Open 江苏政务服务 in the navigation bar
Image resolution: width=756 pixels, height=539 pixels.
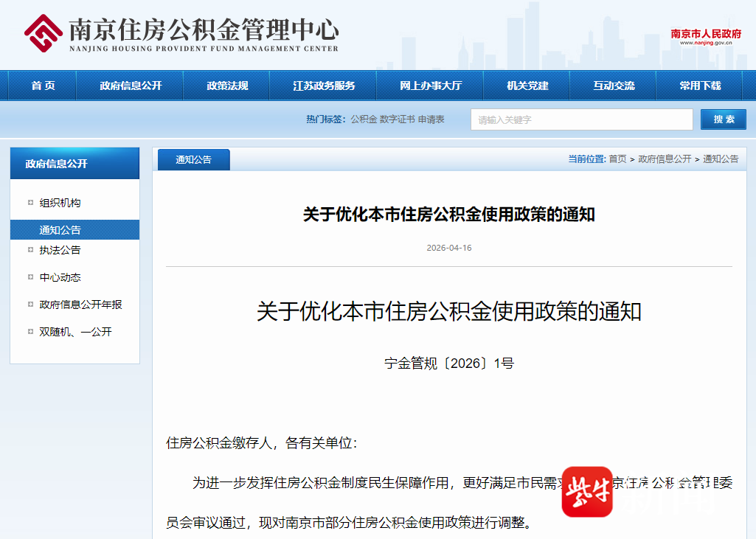[x=324, y=86]
